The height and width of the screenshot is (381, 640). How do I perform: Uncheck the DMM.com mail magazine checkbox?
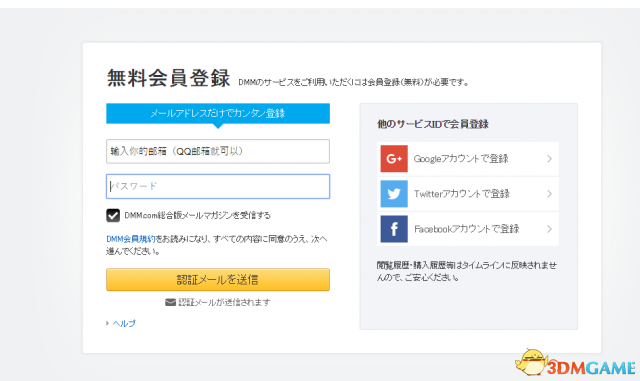click(x=113, y=215)
